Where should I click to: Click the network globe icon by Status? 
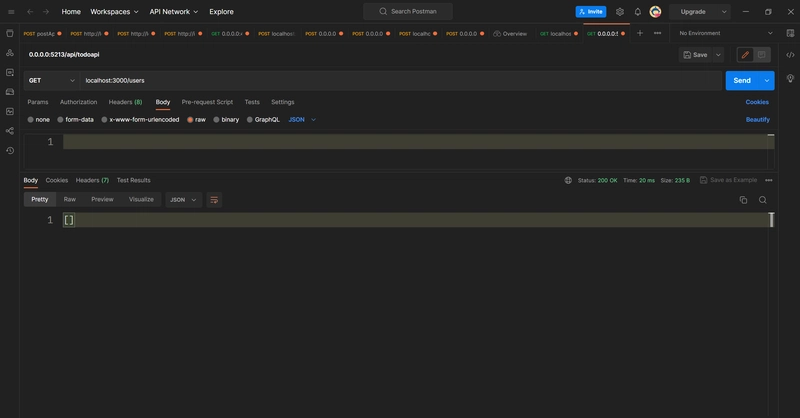[x=568, y=180]
